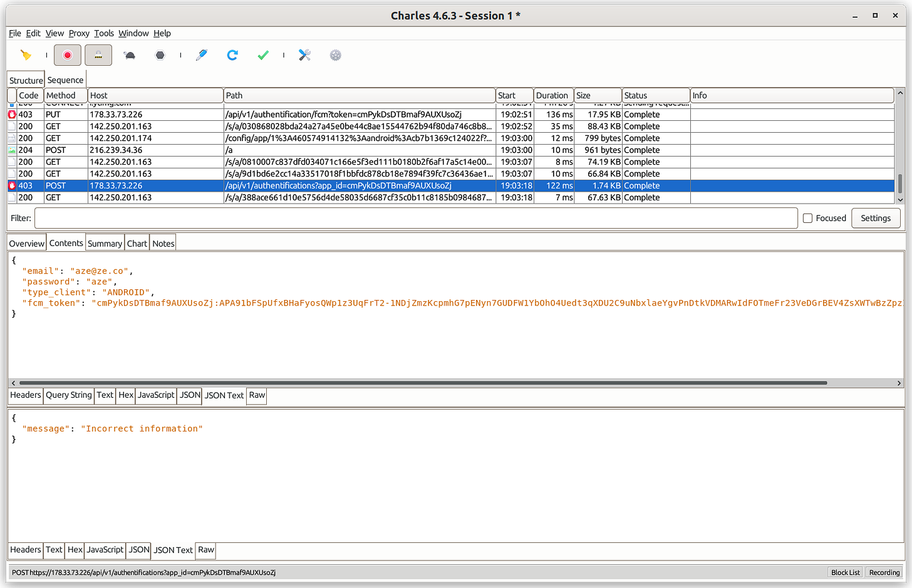Image resolution: width=912 pixels, height=588 pixels.
Task: Select the config/app GET row 142.250.201.174
Action: click(x=450, y=138)
